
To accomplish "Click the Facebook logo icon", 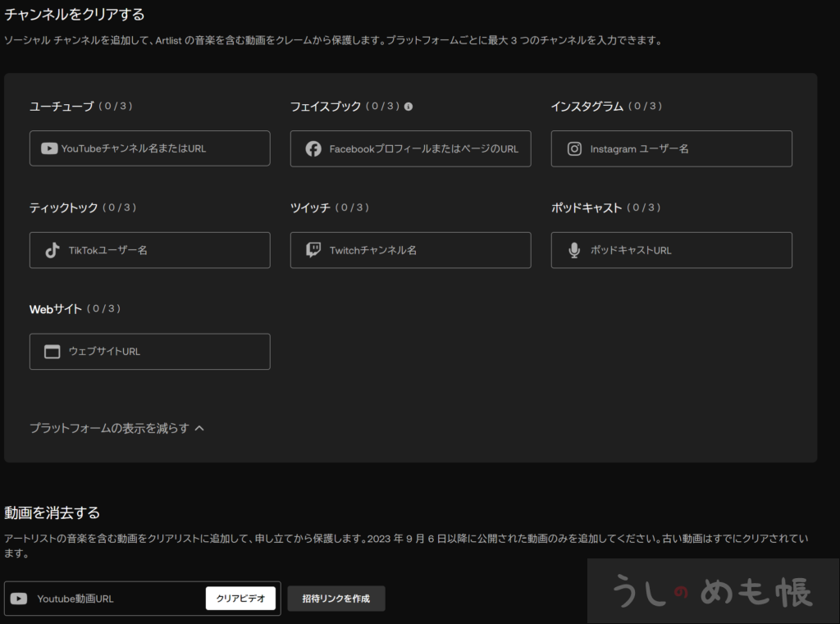I will tap(313, 149).
